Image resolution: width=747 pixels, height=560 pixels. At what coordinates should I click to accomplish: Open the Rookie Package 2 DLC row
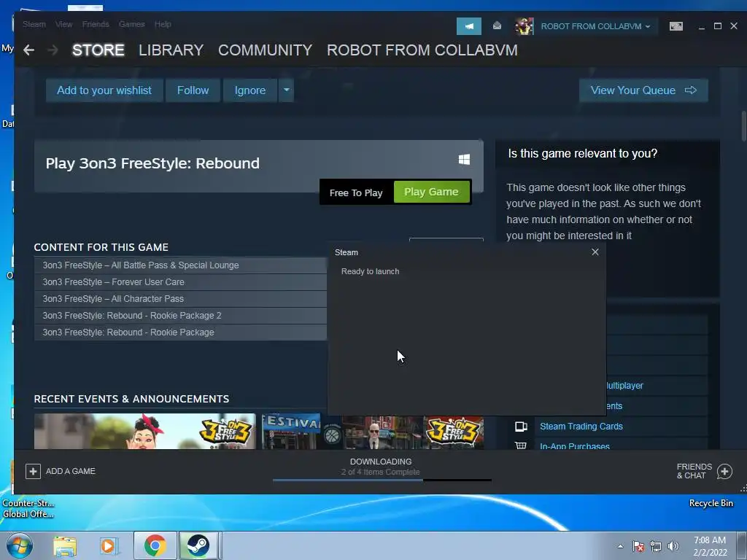pos(181,315)
